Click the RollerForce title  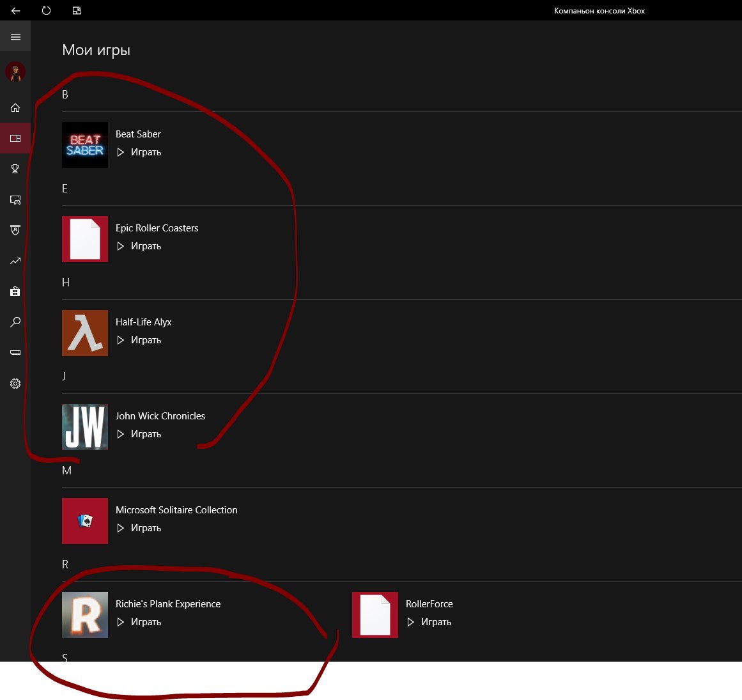[429, 604]
